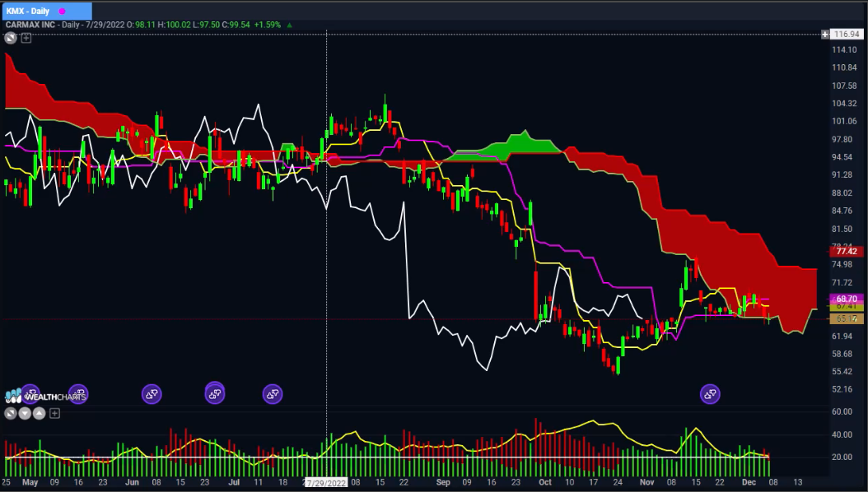
Task: Click the Dec label on the time axis
Action: 749,483
